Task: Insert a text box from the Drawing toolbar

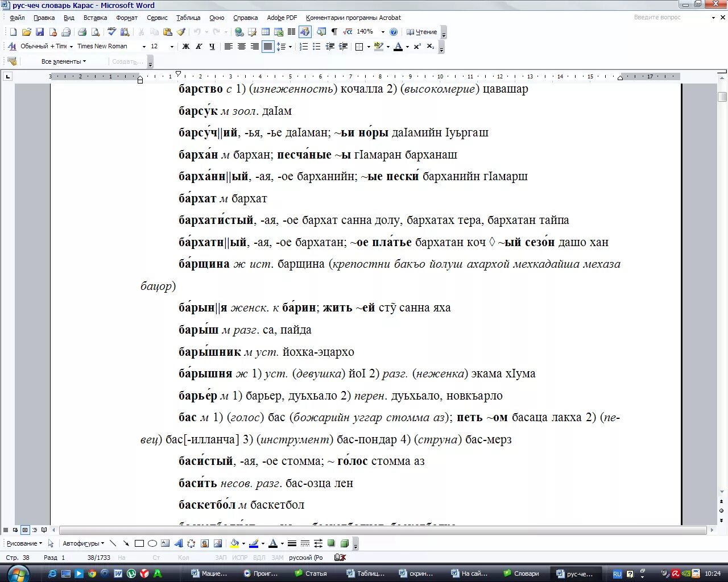Action: 165,543
